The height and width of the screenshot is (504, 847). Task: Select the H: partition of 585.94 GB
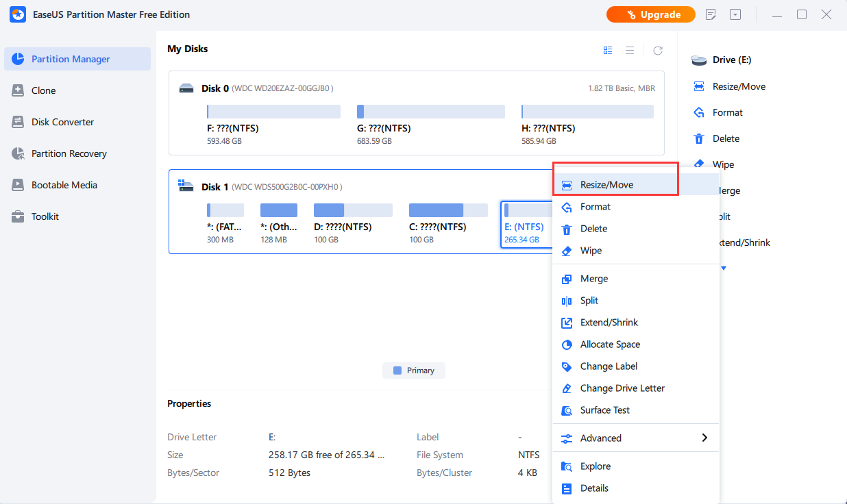click(587, 125)
